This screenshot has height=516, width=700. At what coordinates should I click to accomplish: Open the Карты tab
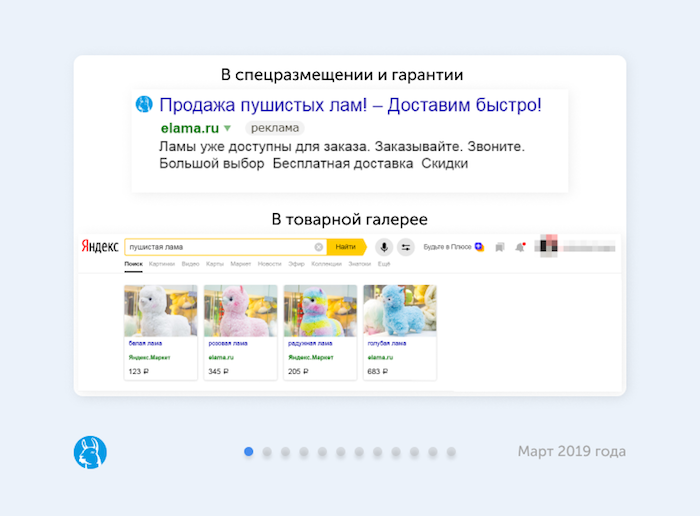click(x=215, y=264)
